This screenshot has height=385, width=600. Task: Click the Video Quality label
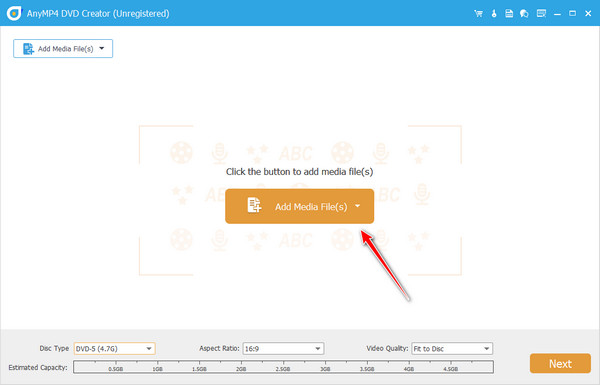point(387,348)
